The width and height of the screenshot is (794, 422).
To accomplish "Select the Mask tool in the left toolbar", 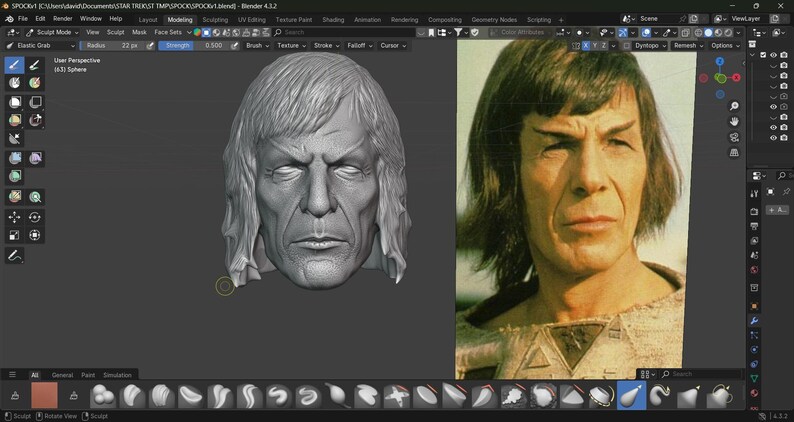I will (15, 82).
